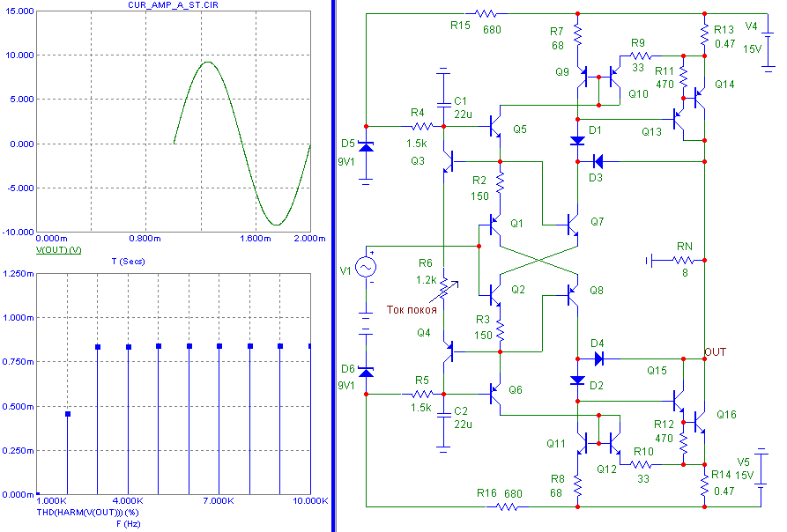Click the R10 33 resistor symbol
This screenshot has height=532, width=787.
642,465
